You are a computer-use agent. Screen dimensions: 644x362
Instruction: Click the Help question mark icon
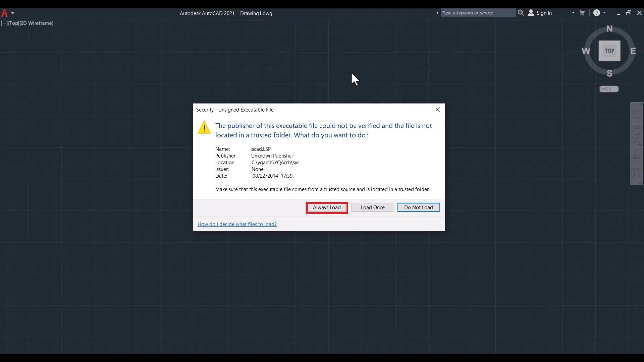pos(596,13)
